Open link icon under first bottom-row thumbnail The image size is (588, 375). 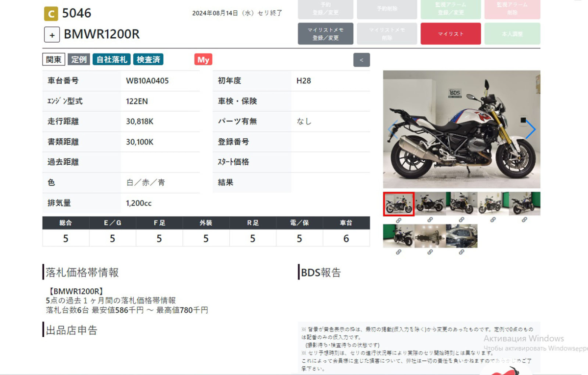point(398,252)
